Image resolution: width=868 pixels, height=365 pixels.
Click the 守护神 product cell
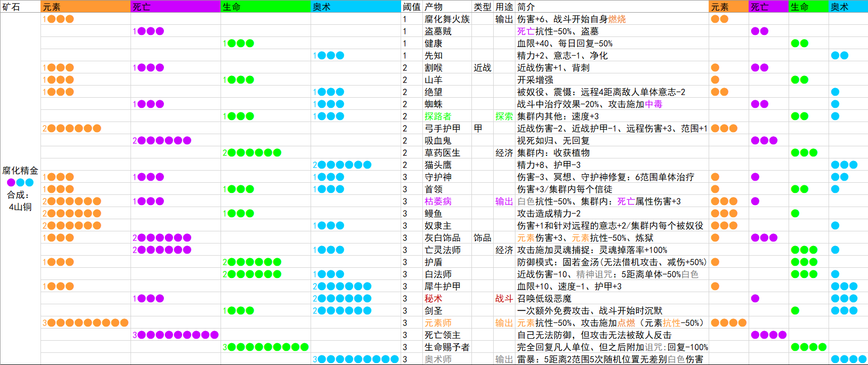[x=447, y=177]
